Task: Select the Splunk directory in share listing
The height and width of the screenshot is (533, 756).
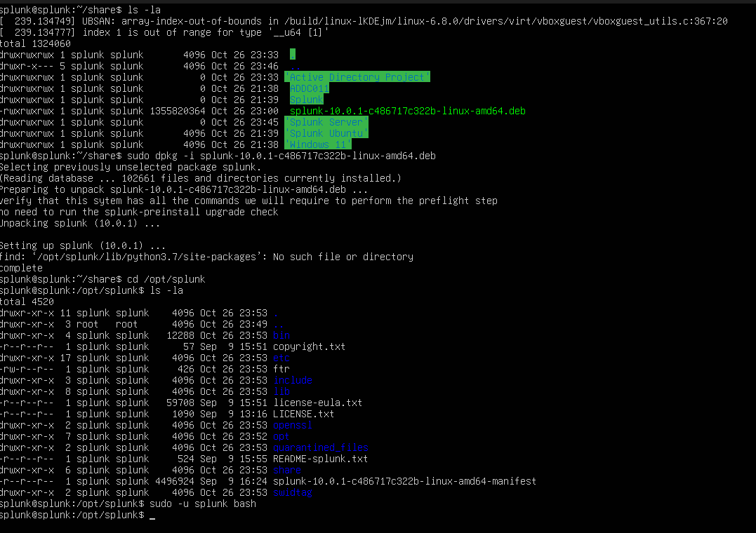Action: (305, 100)
